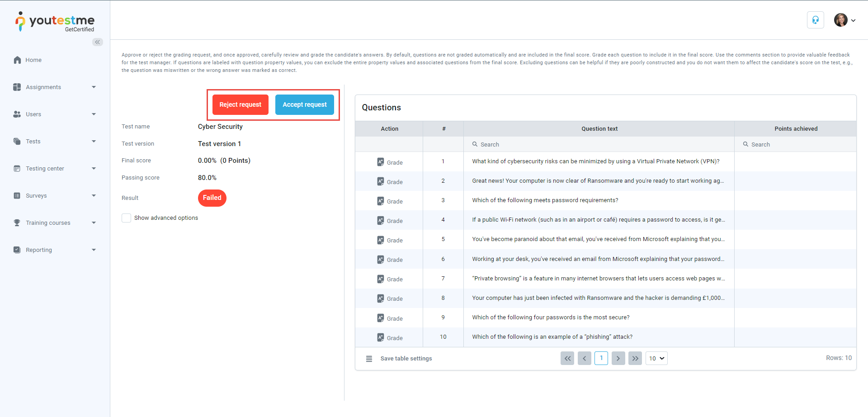Expand the Testing center menu arrow
Image resolution: width=868 pixels, height=417 pixels.
tap(94, 168)
